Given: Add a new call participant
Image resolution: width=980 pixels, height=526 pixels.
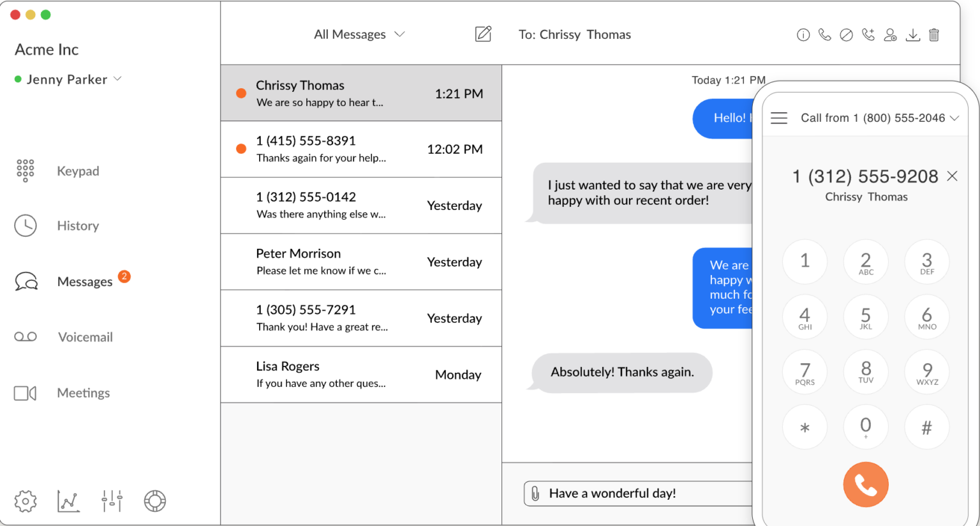Looking at the screenshot, I should (868, 34).
